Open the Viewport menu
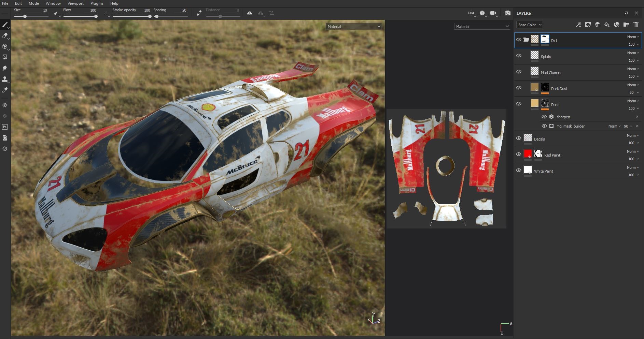Image resolution: width=644 pixels, height=339 pixels. tap(75, 3)
